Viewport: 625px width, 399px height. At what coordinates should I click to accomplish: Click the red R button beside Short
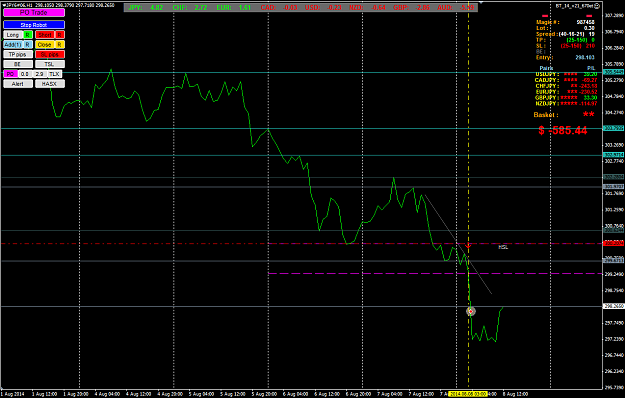tap(59, 35)
